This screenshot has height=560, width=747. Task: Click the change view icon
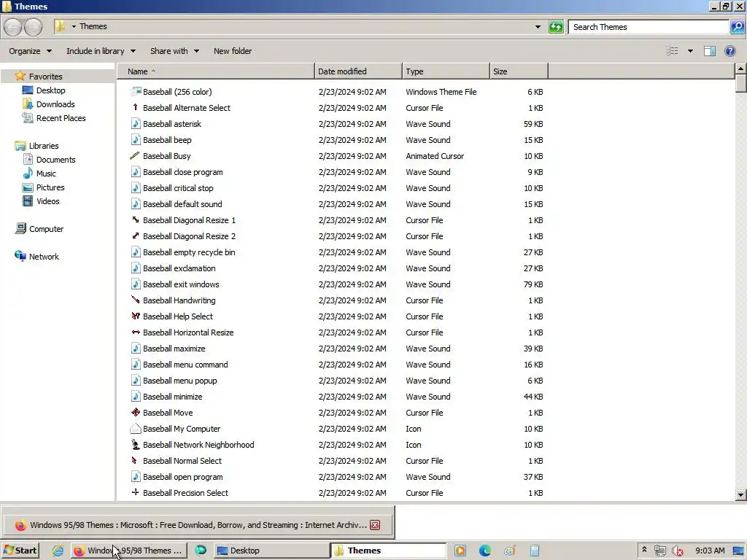(x=672, y=51)
